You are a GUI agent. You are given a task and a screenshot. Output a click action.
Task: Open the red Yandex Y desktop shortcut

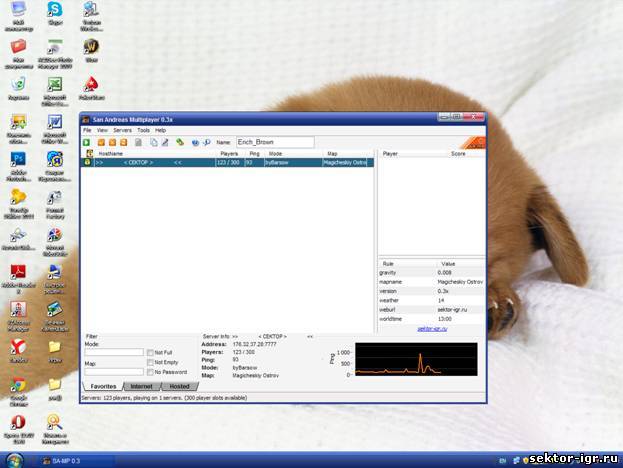click(x=18, y=351)
